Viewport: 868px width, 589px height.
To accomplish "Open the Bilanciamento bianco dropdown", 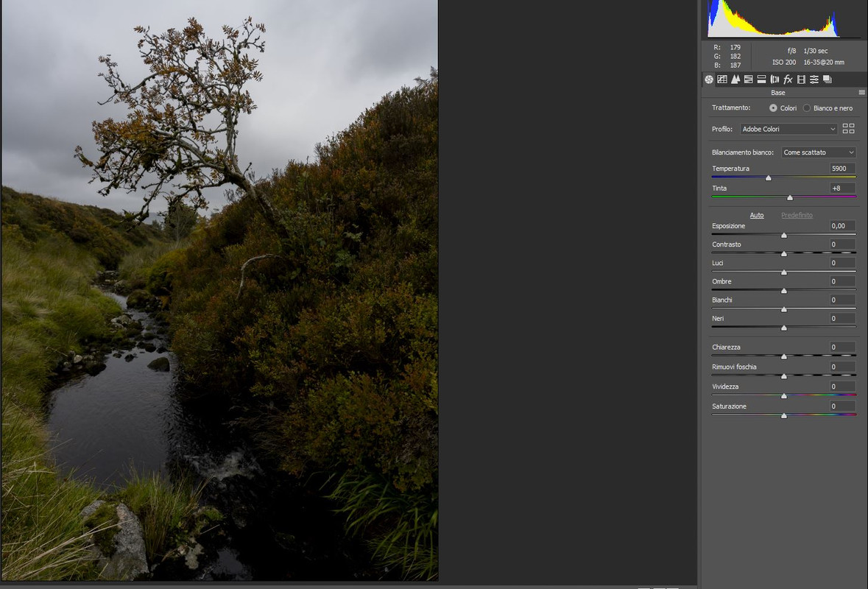I will pyautogui.click(x=819, y=152).
